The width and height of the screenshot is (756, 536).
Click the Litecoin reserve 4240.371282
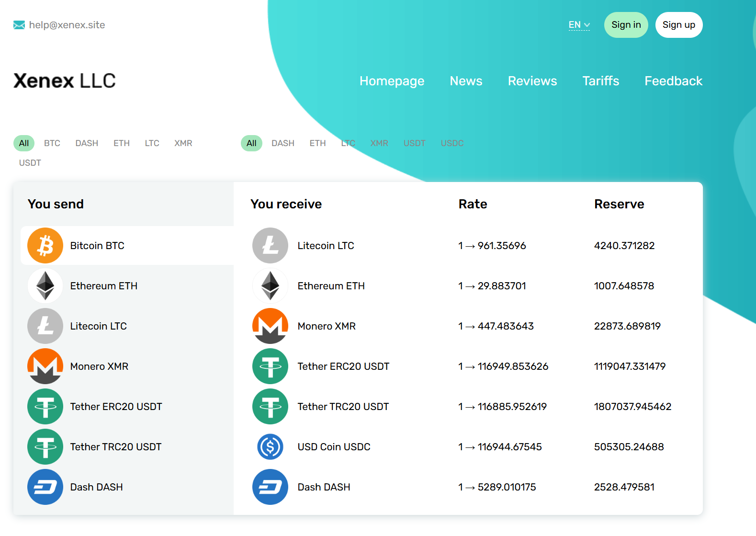point(624,246)
